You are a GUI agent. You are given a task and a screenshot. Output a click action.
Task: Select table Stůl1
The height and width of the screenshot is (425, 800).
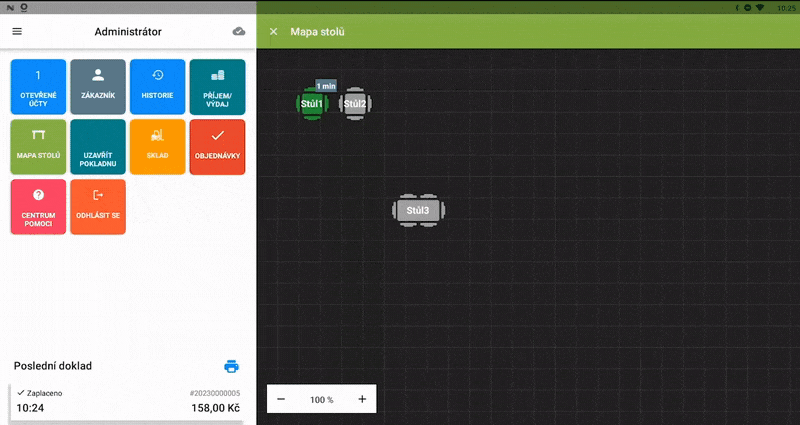pos(312,103)
